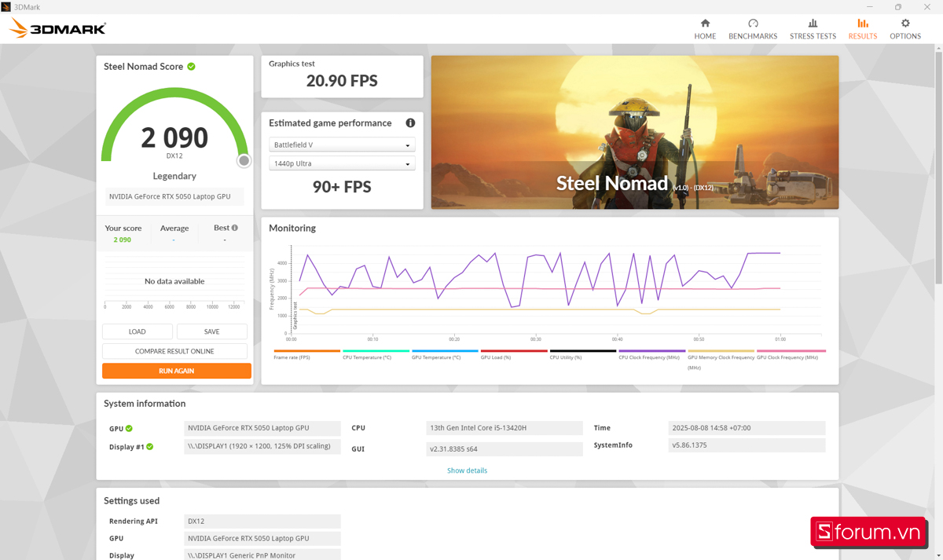Click the Generic PnP Monitor display value
The image size is (943, 560).
pyautogui.click(x=262, y=555)
